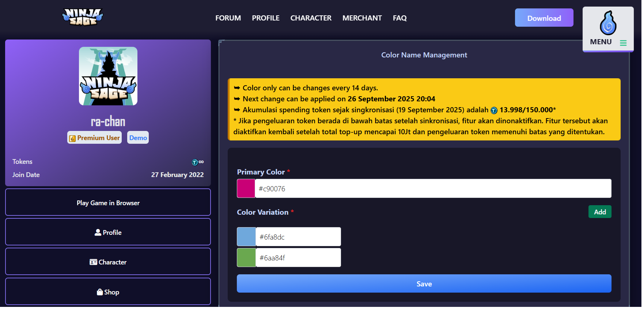Image resolution: width=644 pixels, height=312 pixels.
Task: Click the ra-chan profile avatar image
Action: pyautogui.click(x=108, y=76)
